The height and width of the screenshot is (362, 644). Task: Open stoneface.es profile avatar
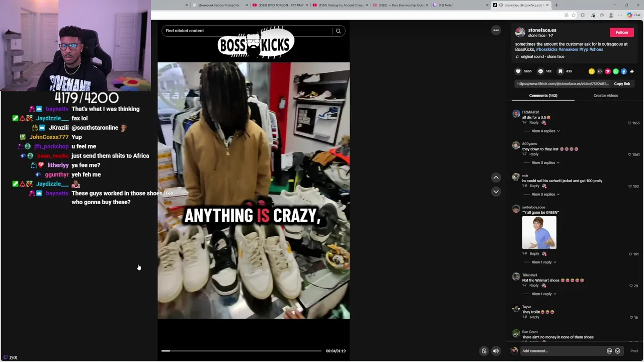[520, 33]
